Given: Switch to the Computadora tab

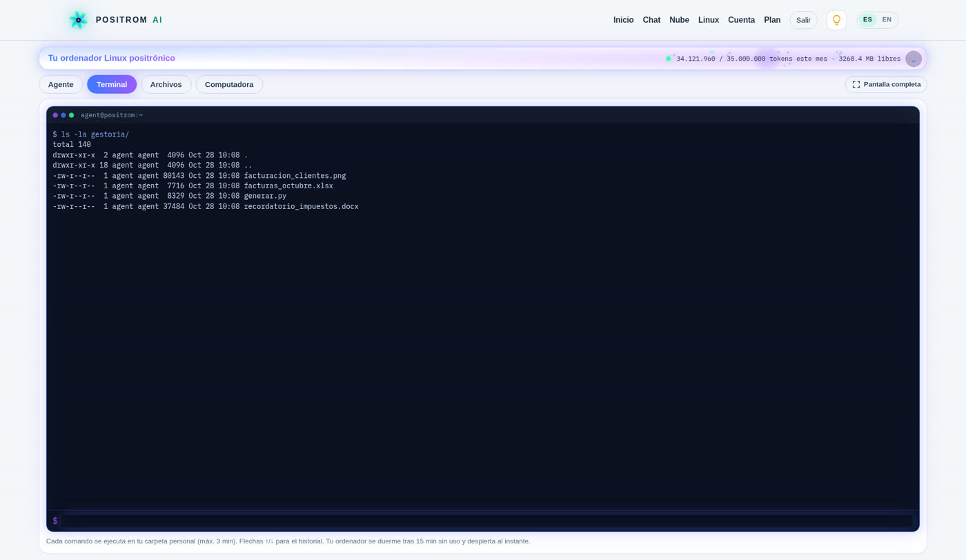Looking at the screenshot, I should pos(229,84).
